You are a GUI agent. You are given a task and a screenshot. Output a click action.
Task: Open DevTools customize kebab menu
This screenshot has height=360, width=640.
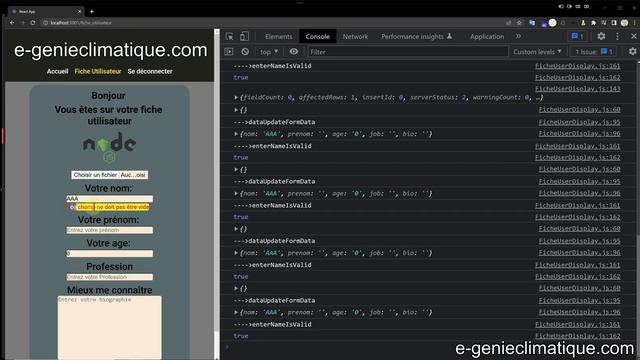click(x=617, y=36)
